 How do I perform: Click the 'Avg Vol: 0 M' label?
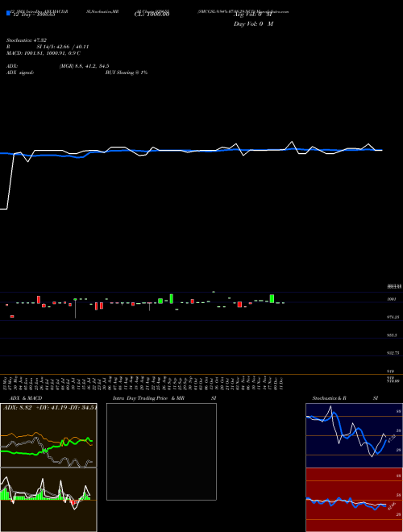[x=253, y=15]
